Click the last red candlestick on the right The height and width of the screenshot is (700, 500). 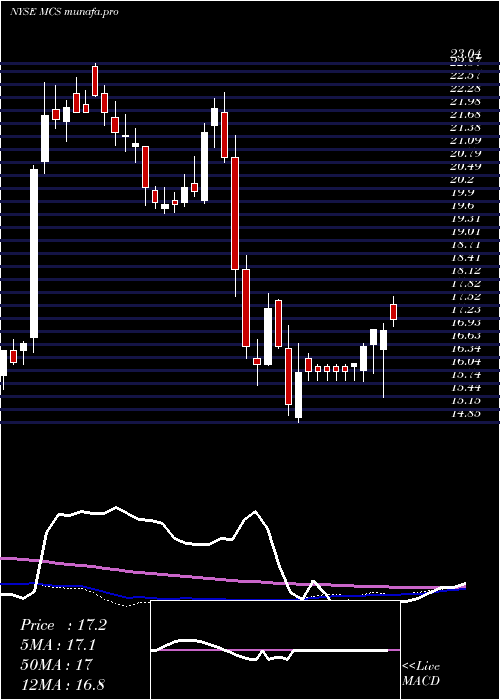(393, 312)
